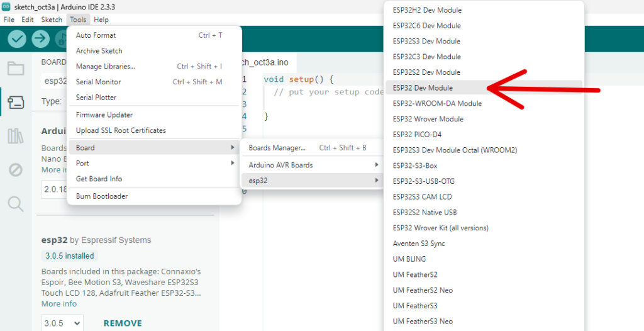The image size is (644, 331).
Task: Choose UM FeatherS2 Neo board
Action: (x=484, y=290)
